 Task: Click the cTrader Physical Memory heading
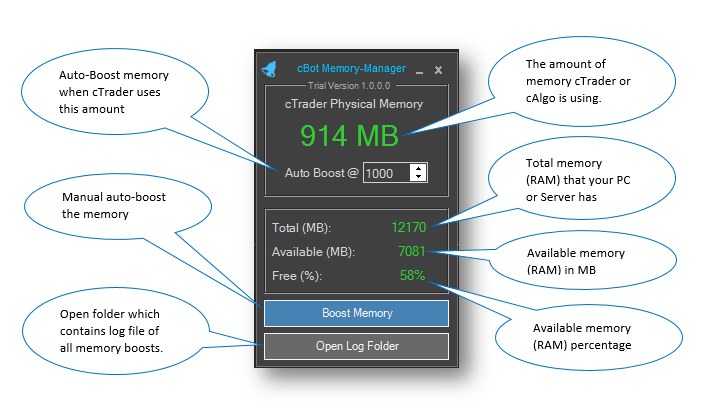click(x=354, y=104)
